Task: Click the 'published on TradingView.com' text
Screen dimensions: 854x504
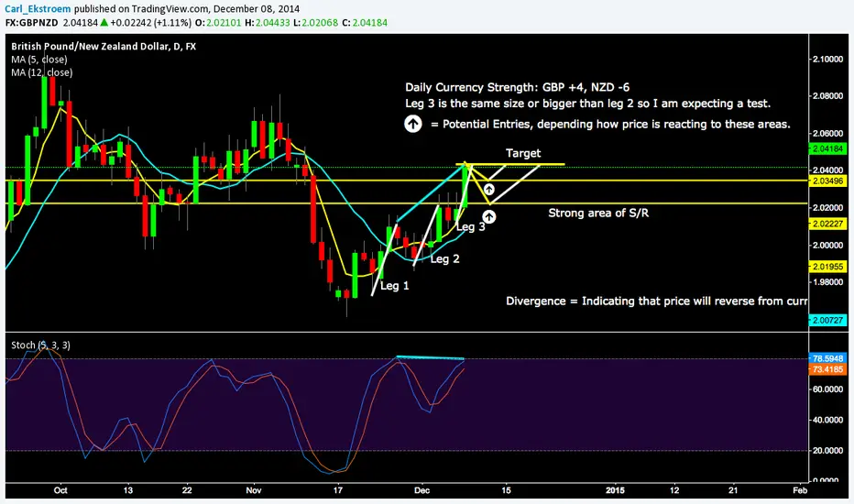Action: (x=142, y=9)
